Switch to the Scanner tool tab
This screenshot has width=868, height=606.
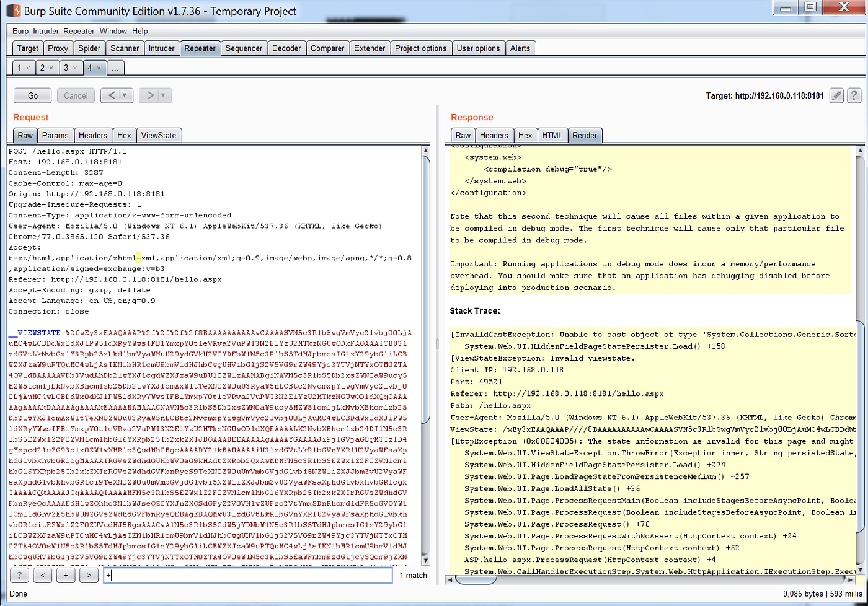coord(125,48)
